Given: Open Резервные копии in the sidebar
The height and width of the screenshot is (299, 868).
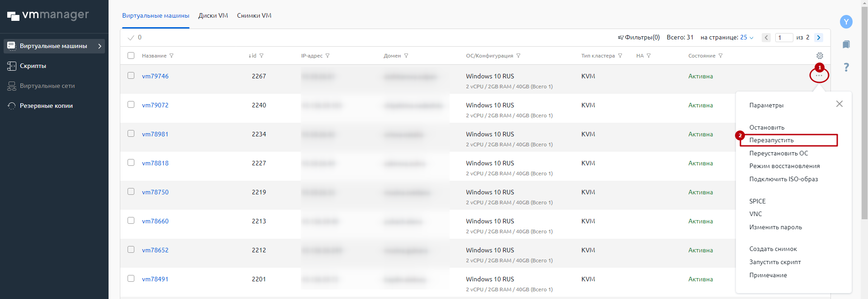Looking at the screenshot, I should [x=46, y=106].
